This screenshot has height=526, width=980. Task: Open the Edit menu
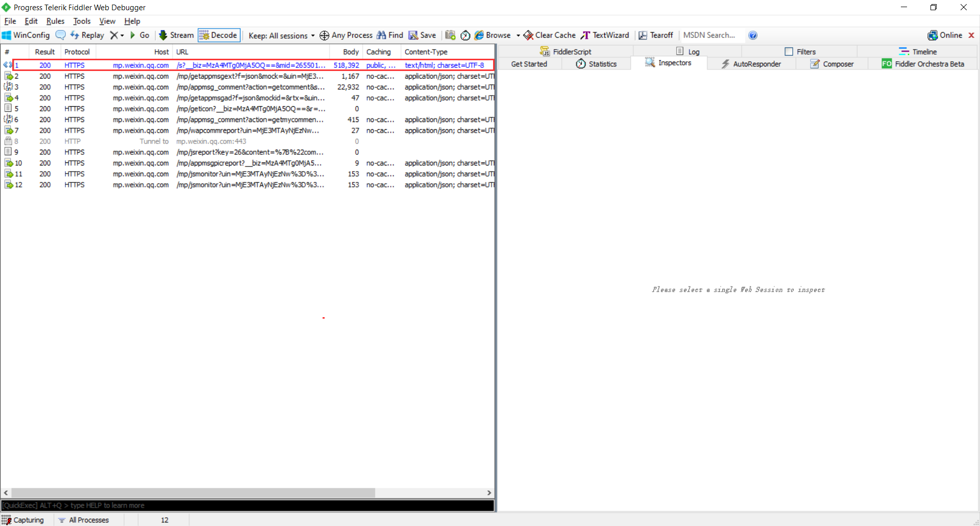(31, 21)
